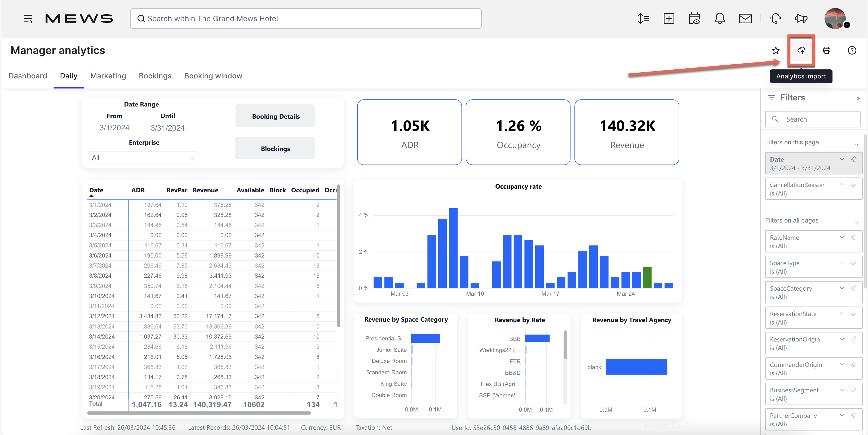
Task: Expand the SpaceCategory filter chevron
Action: pyautogui.click(x=842, y=288)
